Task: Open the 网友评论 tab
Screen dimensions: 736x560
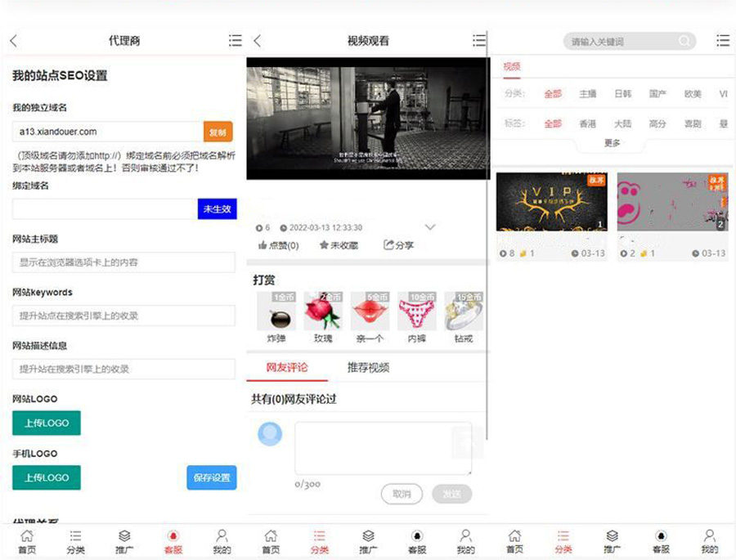Action: point(287,368)
